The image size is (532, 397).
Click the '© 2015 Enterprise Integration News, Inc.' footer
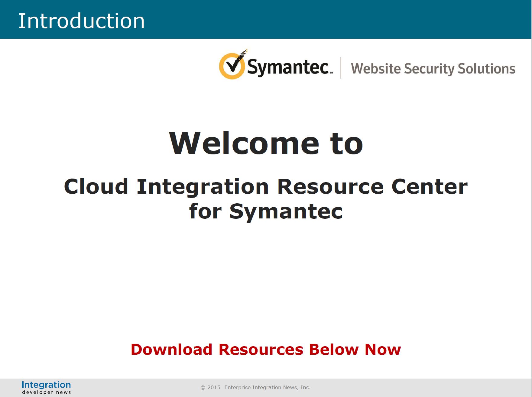[x=255, y=387]
